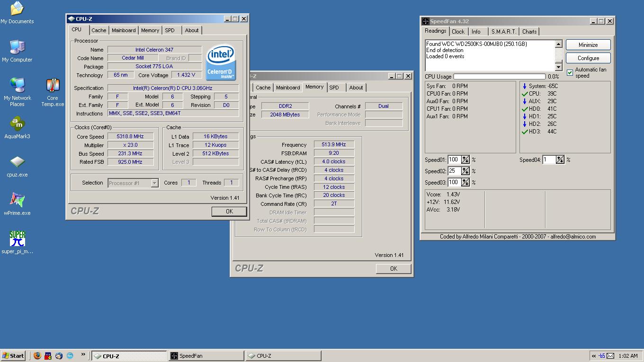The width and height of the screenshot is (644, 362).
Task: Click the Speed04 percentage field
Action: (549, 160)
